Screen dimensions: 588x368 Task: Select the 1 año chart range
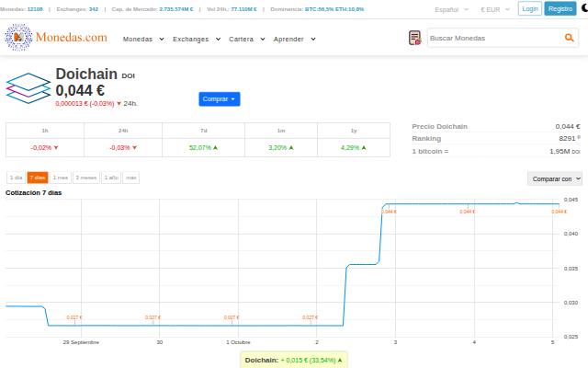pos(111,178)
